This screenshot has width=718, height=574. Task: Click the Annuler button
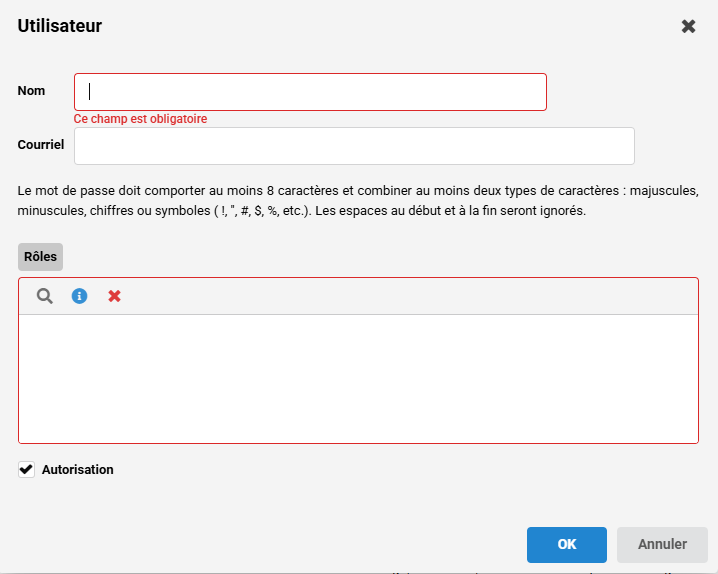coord(662,545)
